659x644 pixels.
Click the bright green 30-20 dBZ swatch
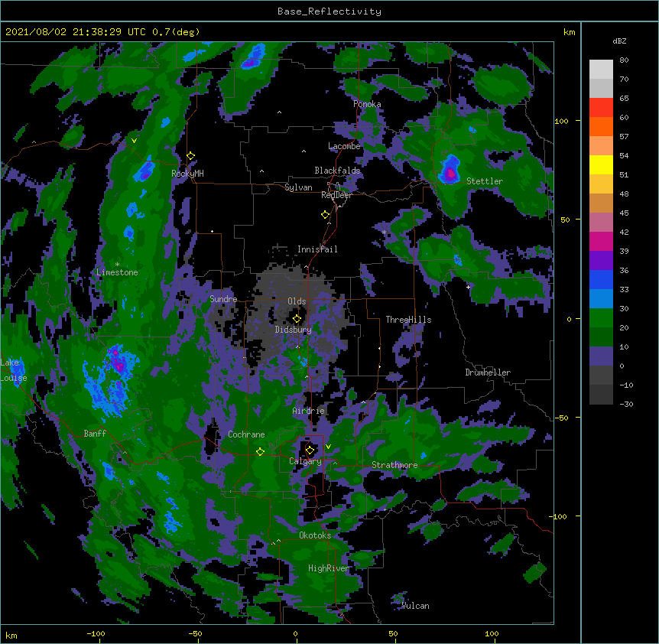tap(601, 318)
